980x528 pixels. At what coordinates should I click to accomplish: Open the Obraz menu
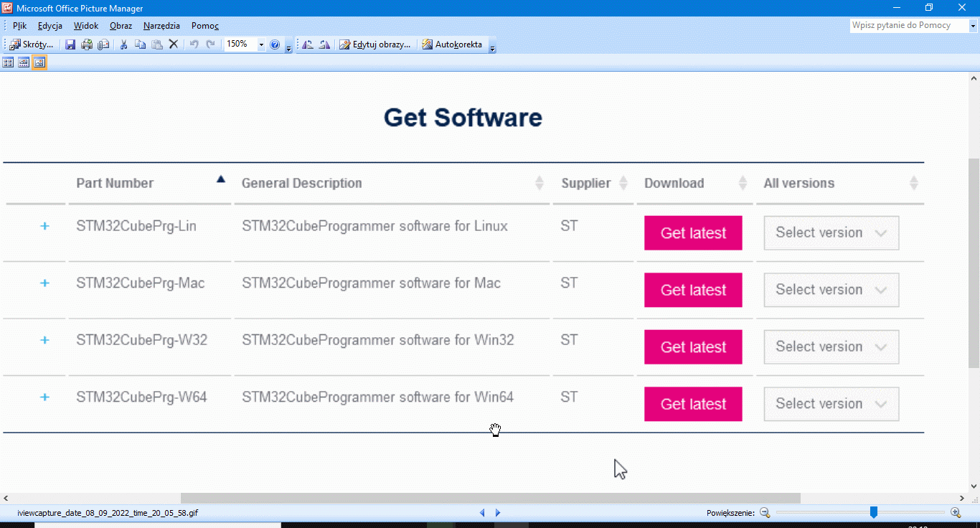tap(121, 26)
